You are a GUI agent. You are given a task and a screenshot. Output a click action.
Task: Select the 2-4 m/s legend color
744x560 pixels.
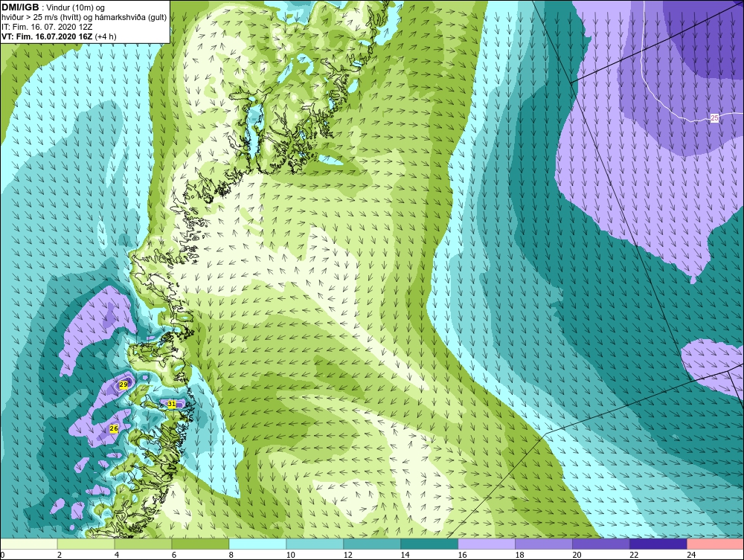pyautogui.click(x=86, y=544)
